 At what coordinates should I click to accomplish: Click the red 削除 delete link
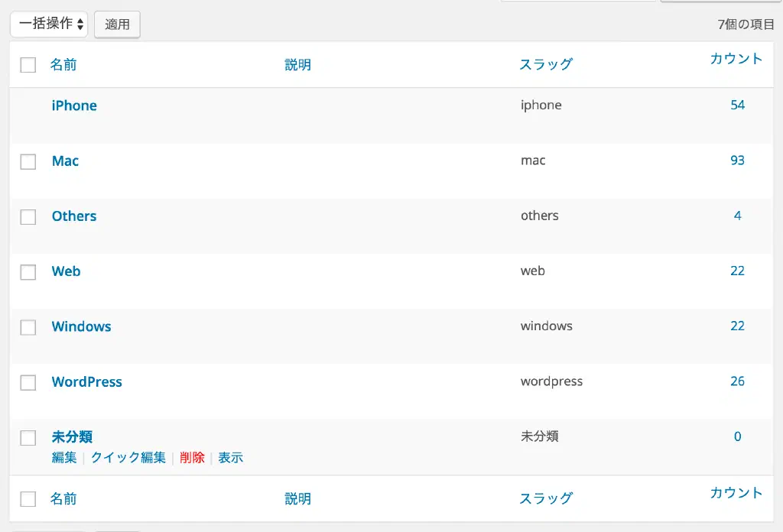(x=192, y=458)
